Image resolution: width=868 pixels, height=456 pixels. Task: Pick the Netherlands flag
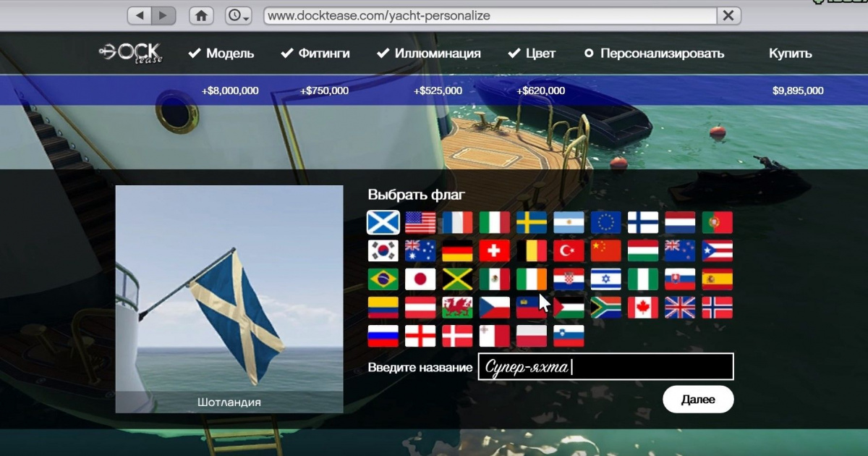click(x=681, y=222)
